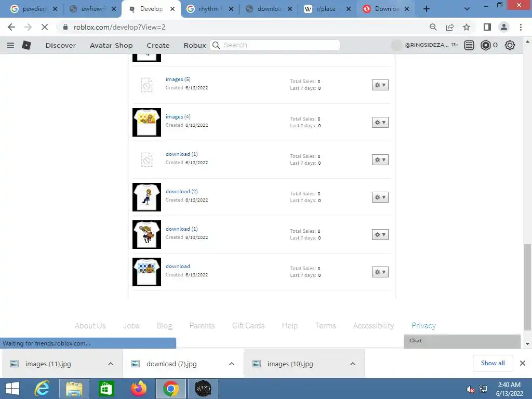This screenshot has height=399, width=532.
Task: Expand options for images (11).jpg download
Action: point(111,364)
